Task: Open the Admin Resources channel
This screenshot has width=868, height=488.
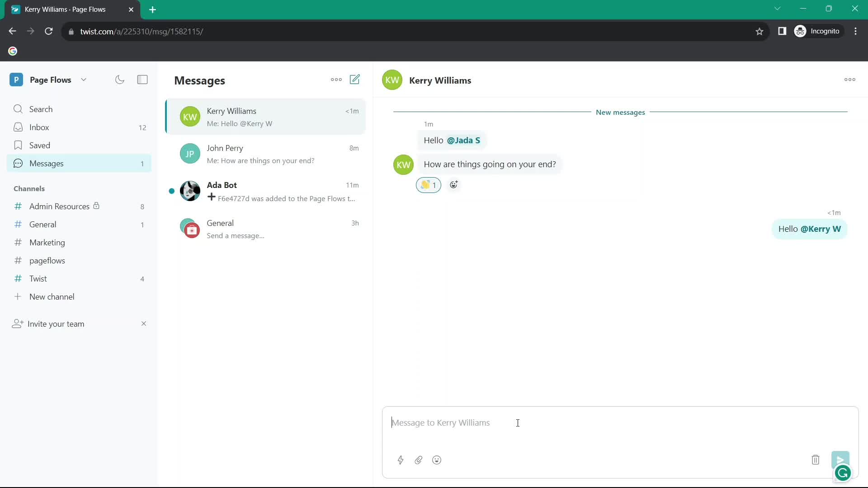Action: [79, 206]
